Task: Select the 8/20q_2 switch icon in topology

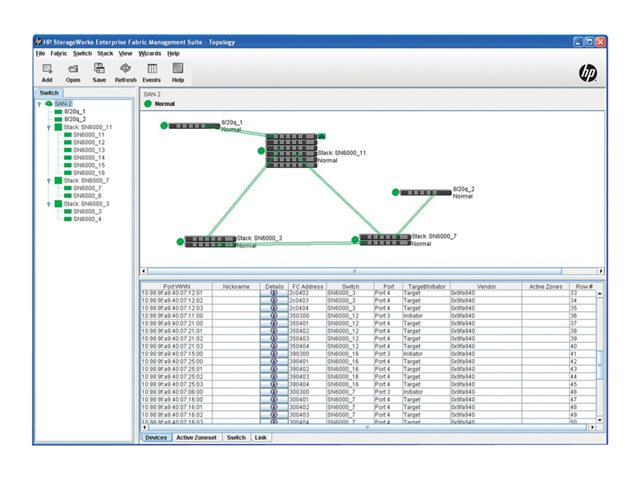Action: pos(425,191)
